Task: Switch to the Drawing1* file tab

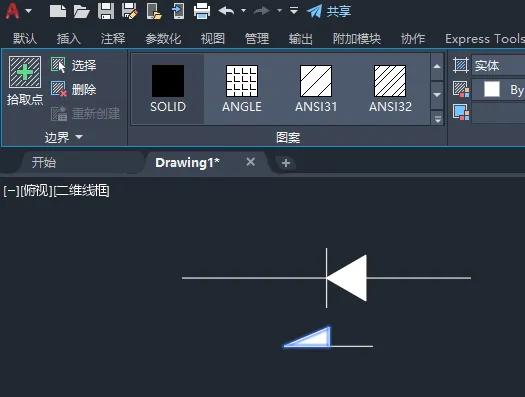Action: (x=187, y=163)
